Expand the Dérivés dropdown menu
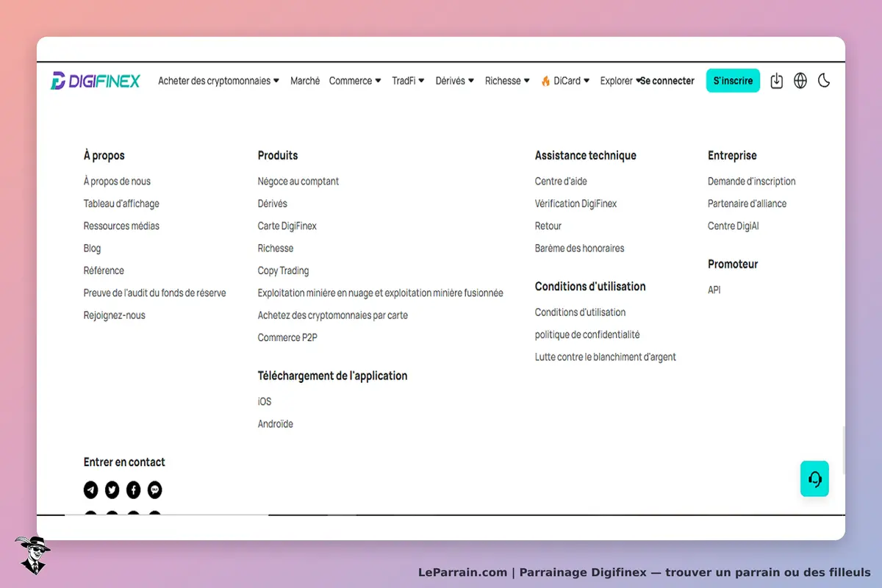Screen dimensions: 882x588 coord(455,81)
